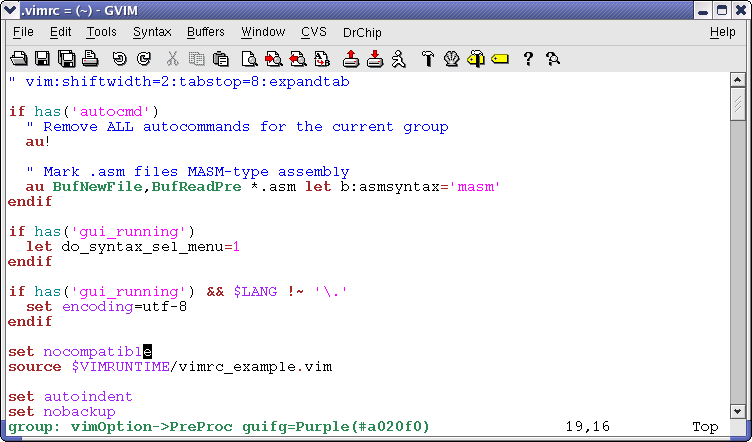Click '$LANG' in the if condition

coord(255,292)
